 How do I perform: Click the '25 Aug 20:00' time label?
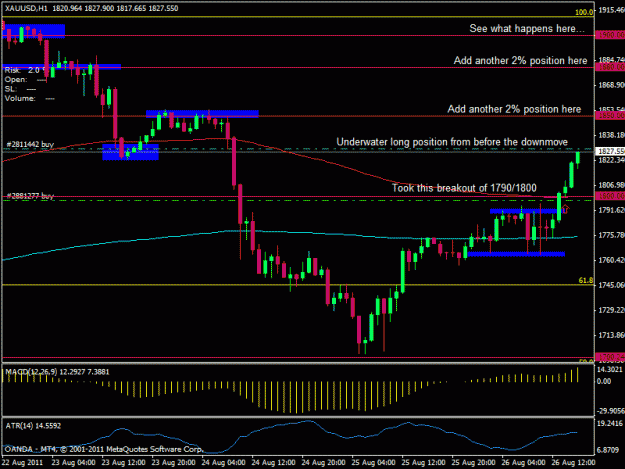(x=473, y=463)
